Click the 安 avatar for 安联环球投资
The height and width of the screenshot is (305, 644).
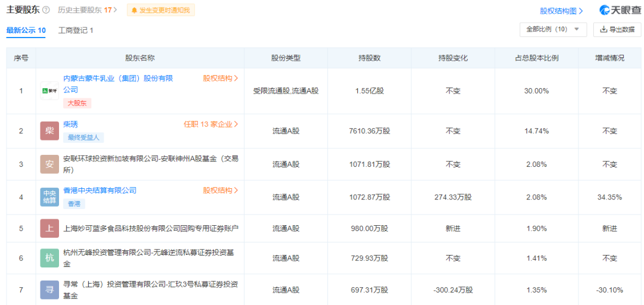(x=49, y=164)
